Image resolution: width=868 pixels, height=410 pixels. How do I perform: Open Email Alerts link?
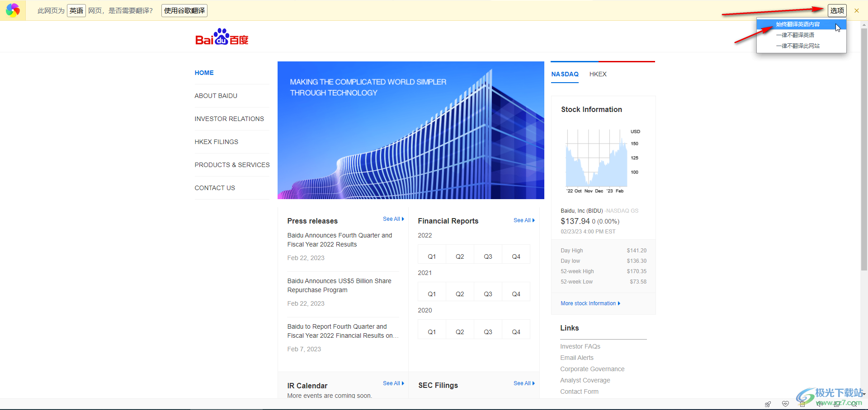[577, 358]
